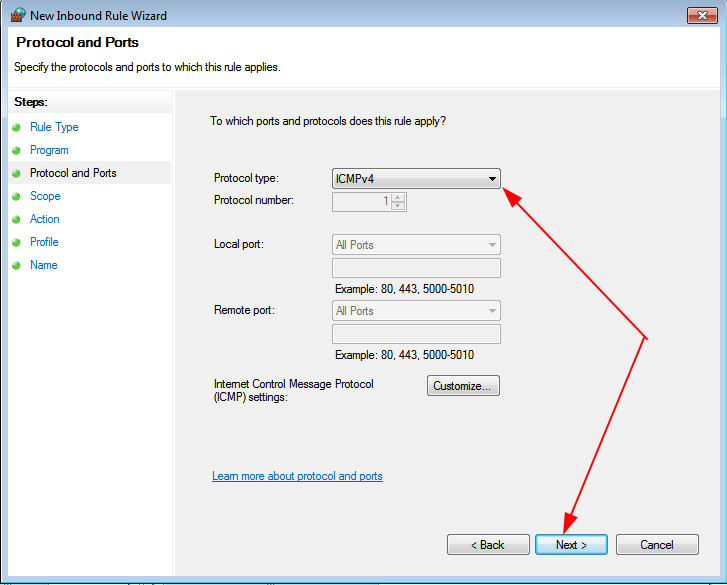Click the Protocol number field
The height and width of the screenshot is (585, 727).
[x=362, y=202]
